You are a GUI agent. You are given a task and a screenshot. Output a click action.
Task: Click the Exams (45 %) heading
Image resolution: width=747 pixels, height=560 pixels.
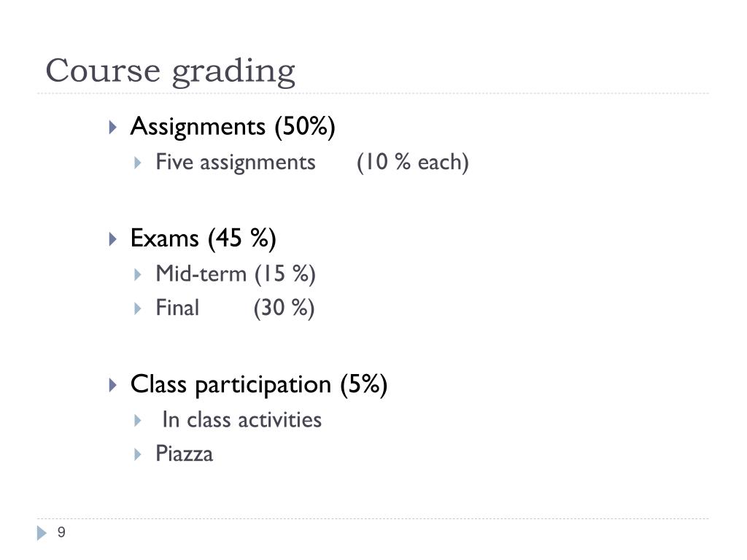click(x=204, y=239)
